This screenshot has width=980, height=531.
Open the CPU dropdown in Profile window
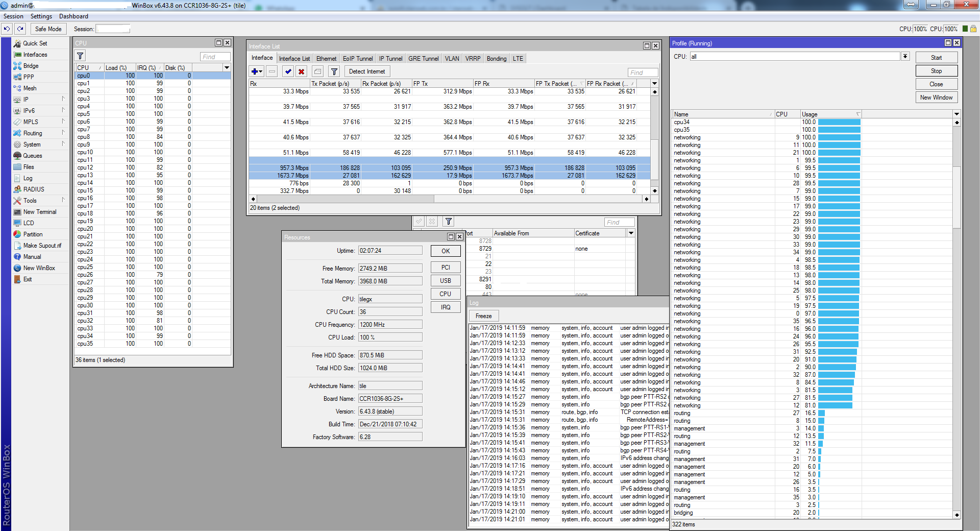pyautogui.click(x=905, y=56)
